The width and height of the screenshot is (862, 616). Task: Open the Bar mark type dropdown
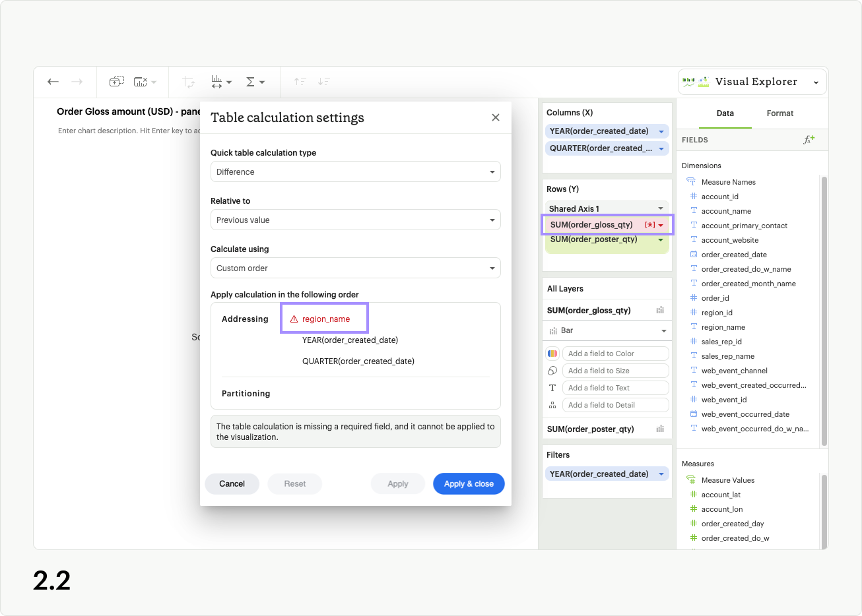point(607,330)
